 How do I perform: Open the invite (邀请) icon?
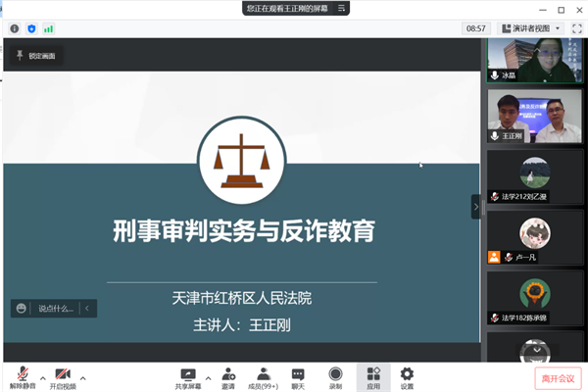click(x=227, y=374)
